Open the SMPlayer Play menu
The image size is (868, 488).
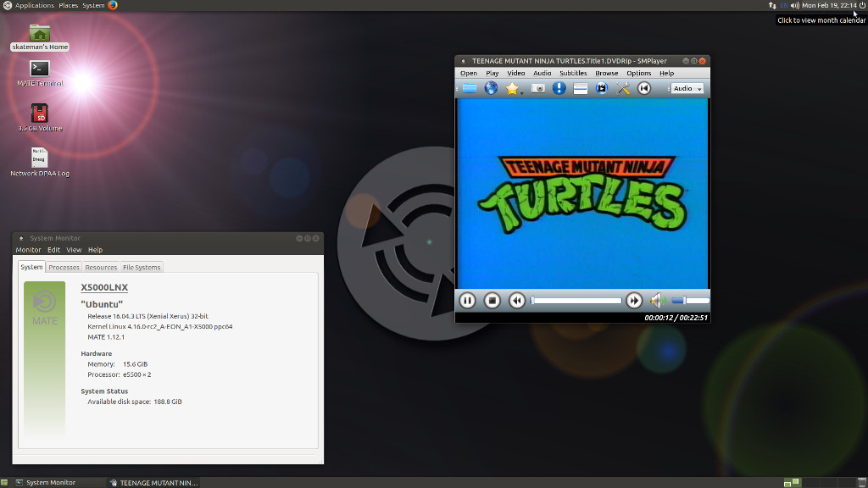492,73
